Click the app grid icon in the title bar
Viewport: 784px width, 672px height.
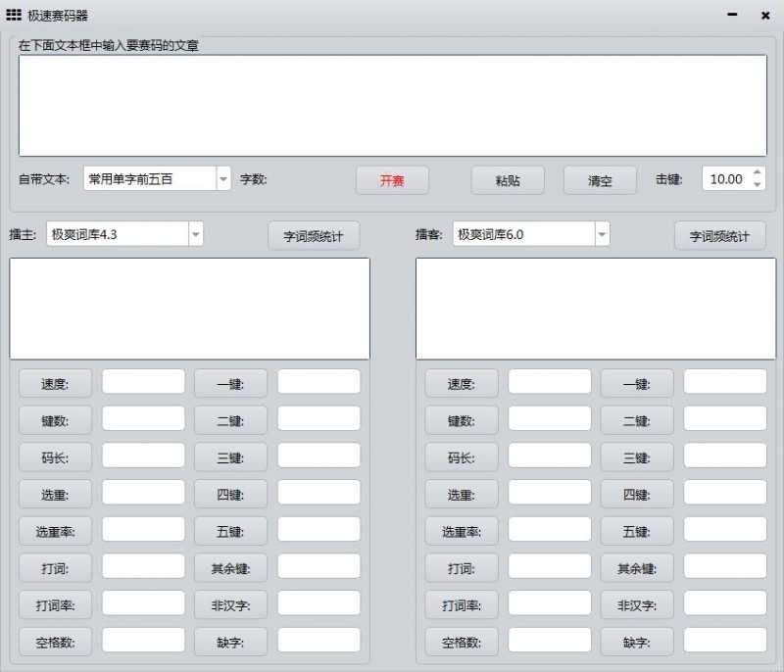click(13, 15)
